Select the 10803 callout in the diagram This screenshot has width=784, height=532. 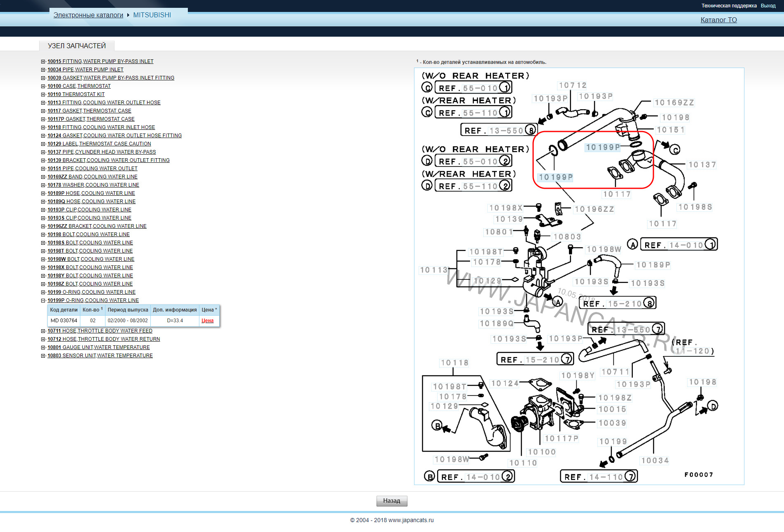(x=567, y=237)
